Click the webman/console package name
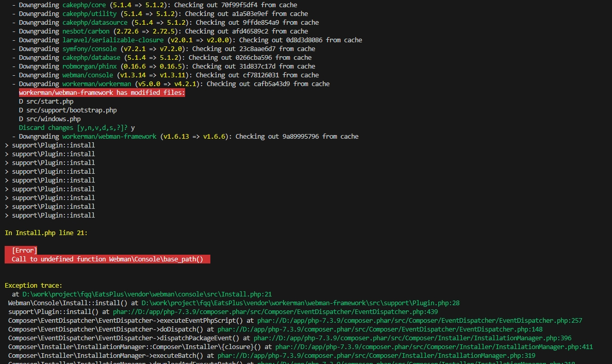The image size is (612, 364). click(88, 75)
